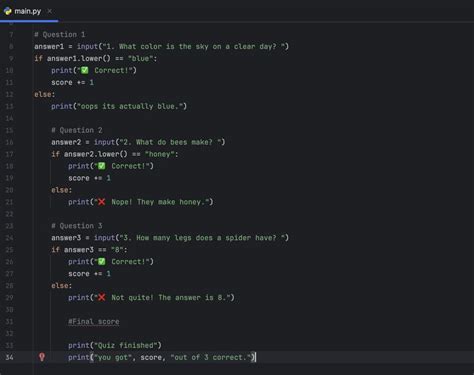Click the 'else:' keyword on line 12
The height and width of the screenshot is (375, 474).
coord(44,94)
